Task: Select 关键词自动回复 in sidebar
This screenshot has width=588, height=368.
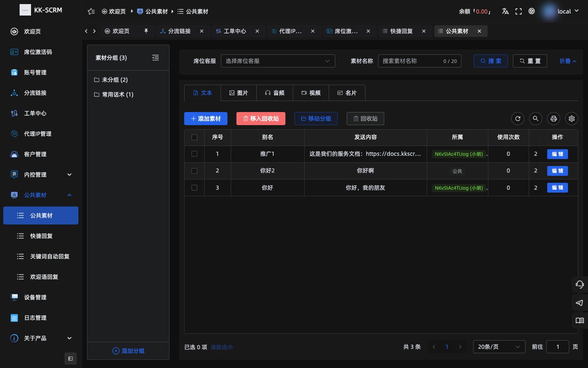Action: [x=41, y=256]
